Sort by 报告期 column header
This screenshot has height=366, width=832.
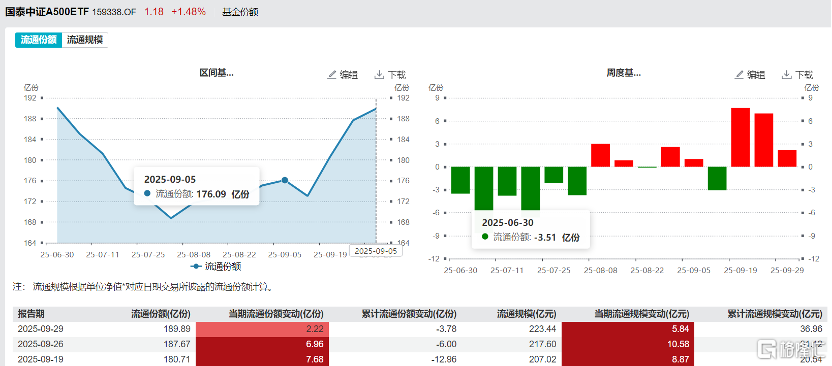(31, 314)
